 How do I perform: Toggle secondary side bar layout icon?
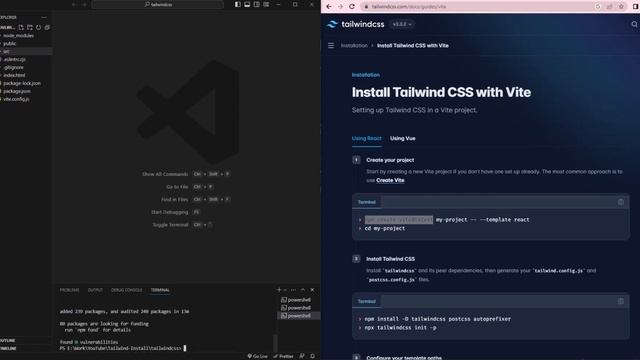tap(256, 4)
